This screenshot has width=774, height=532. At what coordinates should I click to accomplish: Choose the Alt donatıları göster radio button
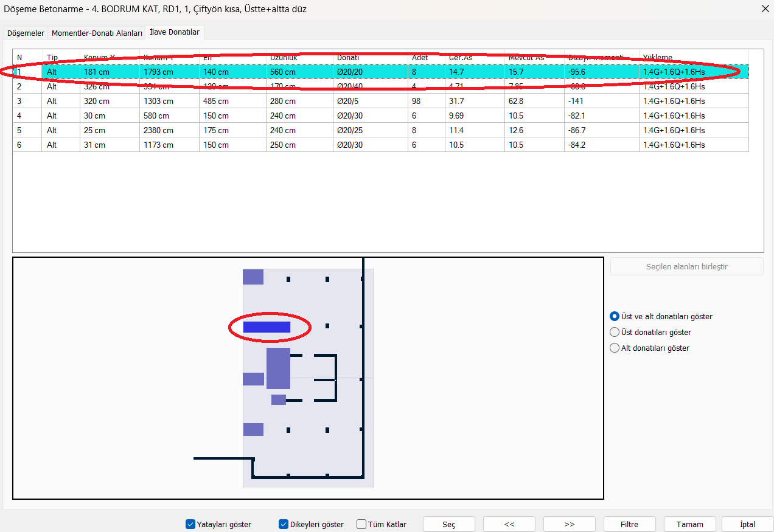(x=615, y=348)
